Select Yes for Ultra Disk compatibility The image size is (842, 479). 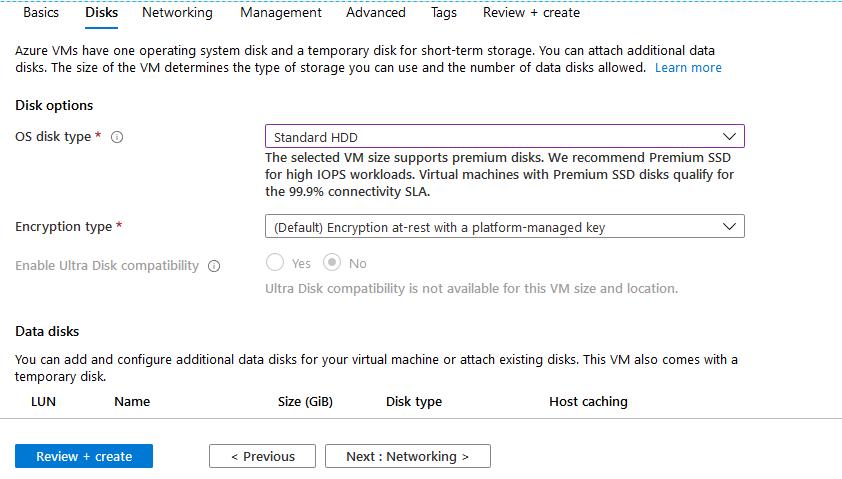point(275,263)
